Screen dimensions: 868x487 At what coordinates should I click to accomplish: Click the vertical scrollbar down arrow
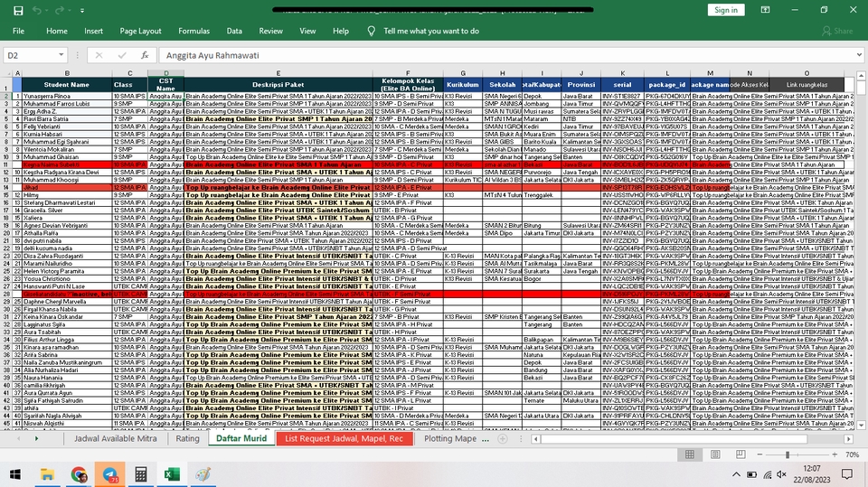(x=861, y=425)
